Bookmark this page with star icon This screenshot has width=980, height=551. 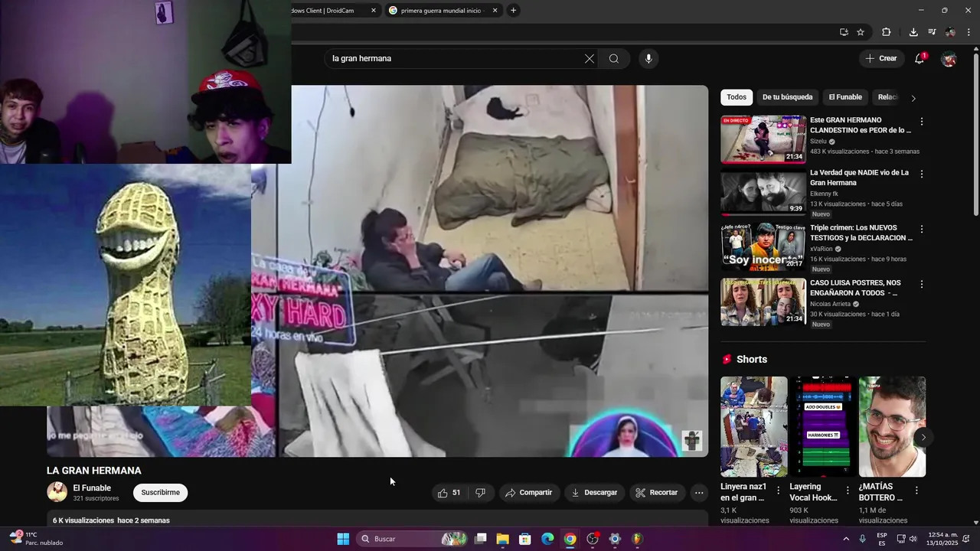pyautogui.click(x=861, y=32)
